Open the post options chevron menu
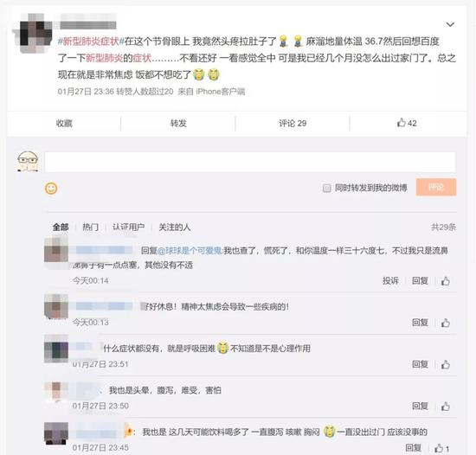The height and width of the screenshot is (455, 476). 450,24
